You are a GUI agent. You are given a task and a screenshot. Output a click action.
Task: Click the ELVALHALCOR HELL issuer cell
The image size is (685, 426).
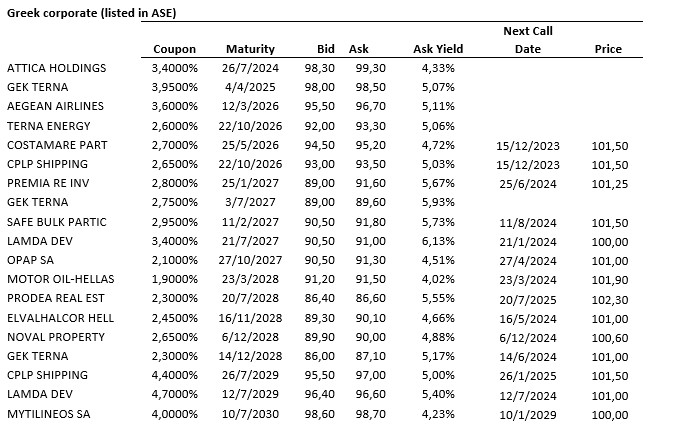point(61,318)
